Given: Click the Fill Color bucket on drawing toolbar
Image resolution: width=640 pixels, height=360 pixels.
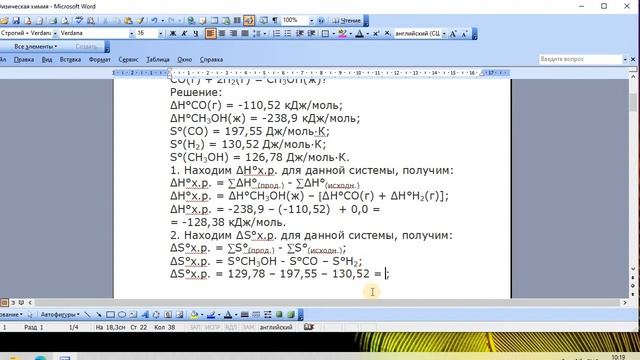Looking at the screenshot, I should tap(194, 315).
